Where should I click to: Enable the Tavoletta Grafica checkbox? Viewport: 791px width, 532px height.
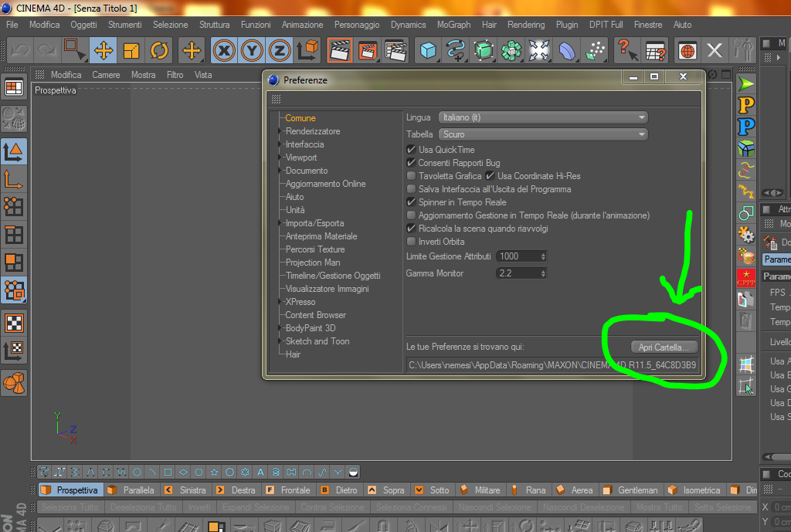(x=411, y=175)
